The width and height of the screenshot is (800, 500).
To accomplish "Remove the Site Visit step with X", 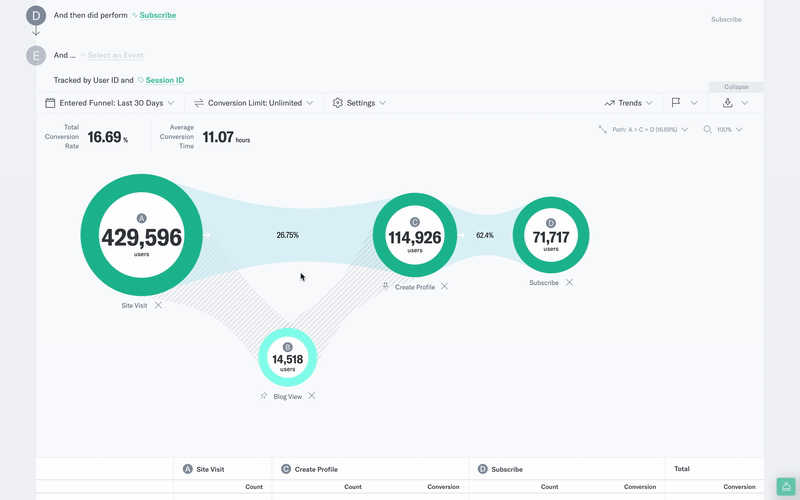I will coord(158,305).
